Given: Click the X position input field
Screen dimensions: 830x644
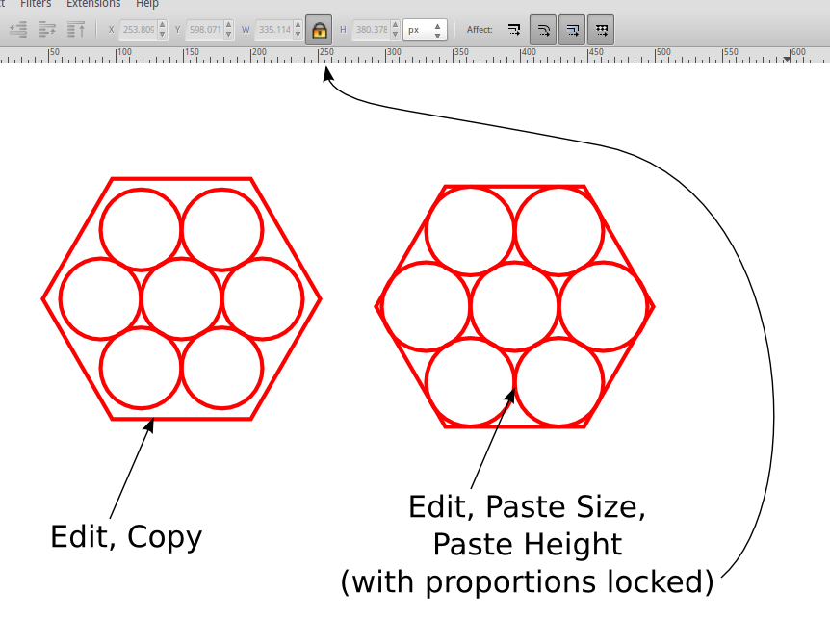Looking at the screenshot, I should tap(138, 30).
